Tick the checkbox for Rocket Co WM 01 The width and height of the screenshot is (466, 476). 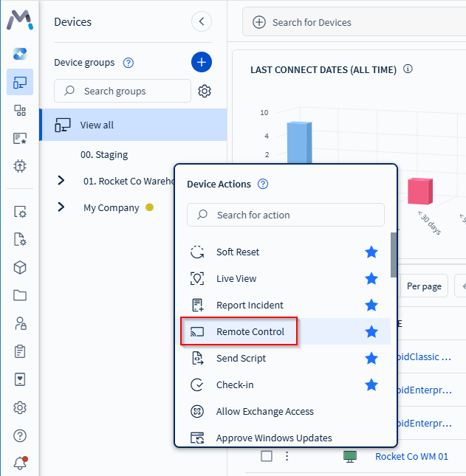(x=267, y=456)
